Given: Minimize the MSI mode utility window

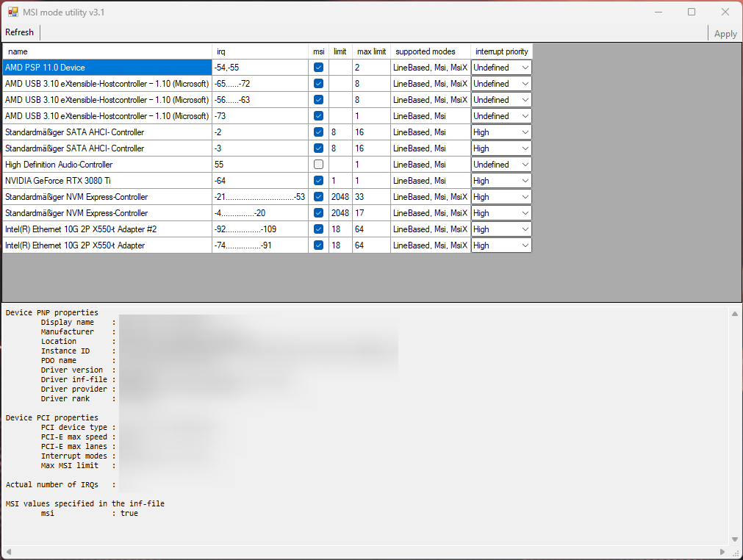Looking at the screenshot, I should point(658,12).
